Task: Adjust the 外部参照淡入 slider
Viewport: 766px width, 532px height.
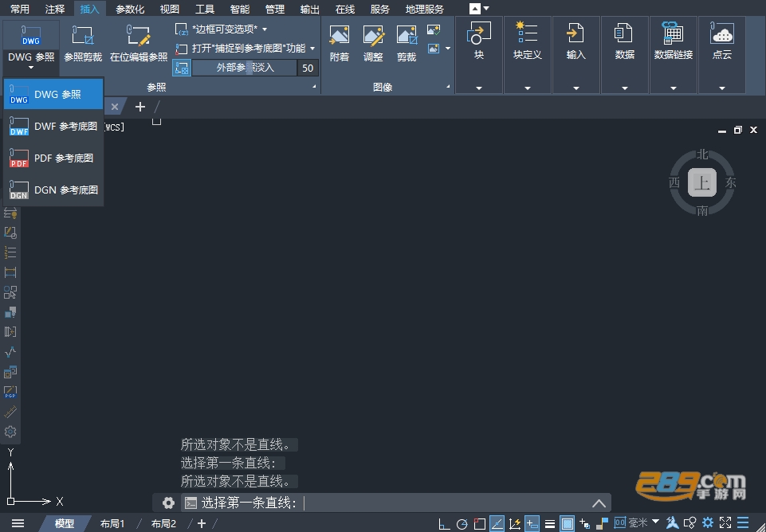Action: coord(244,68)
